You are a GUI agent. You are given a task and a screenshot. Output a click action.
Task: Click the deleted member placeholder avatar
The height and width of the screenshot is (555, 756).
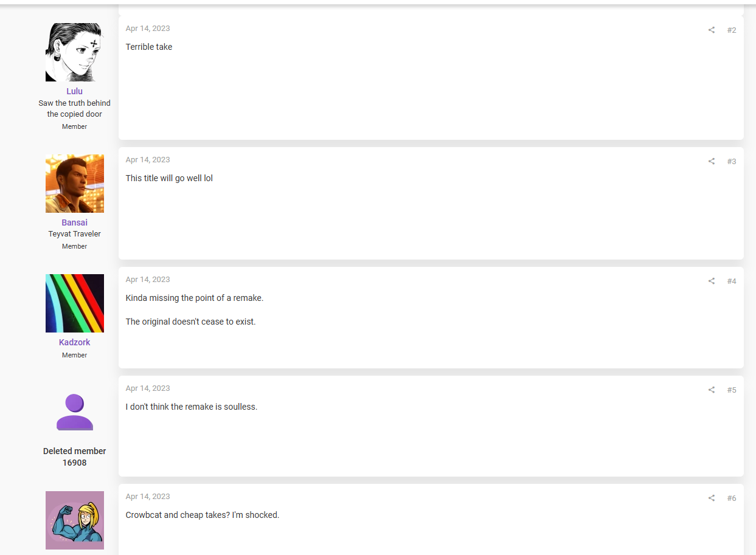(x=75, y=412)
